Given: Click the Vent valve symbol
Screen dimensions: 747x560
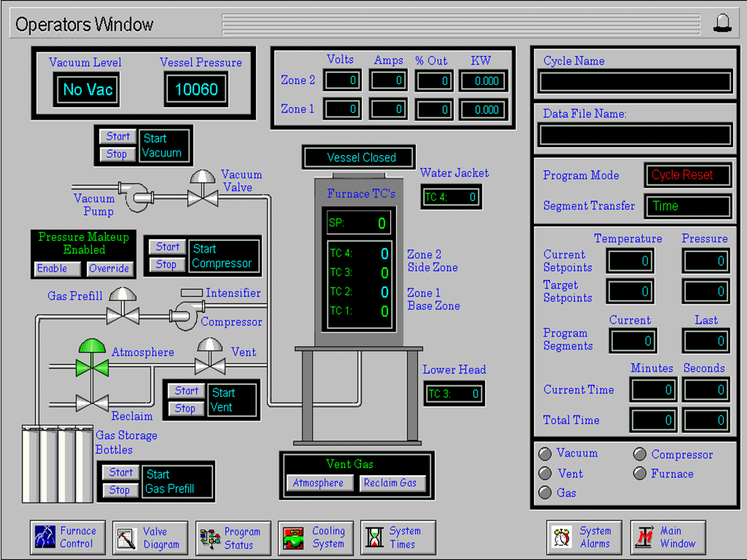Looking at the screenshot, I should (210, 359).
